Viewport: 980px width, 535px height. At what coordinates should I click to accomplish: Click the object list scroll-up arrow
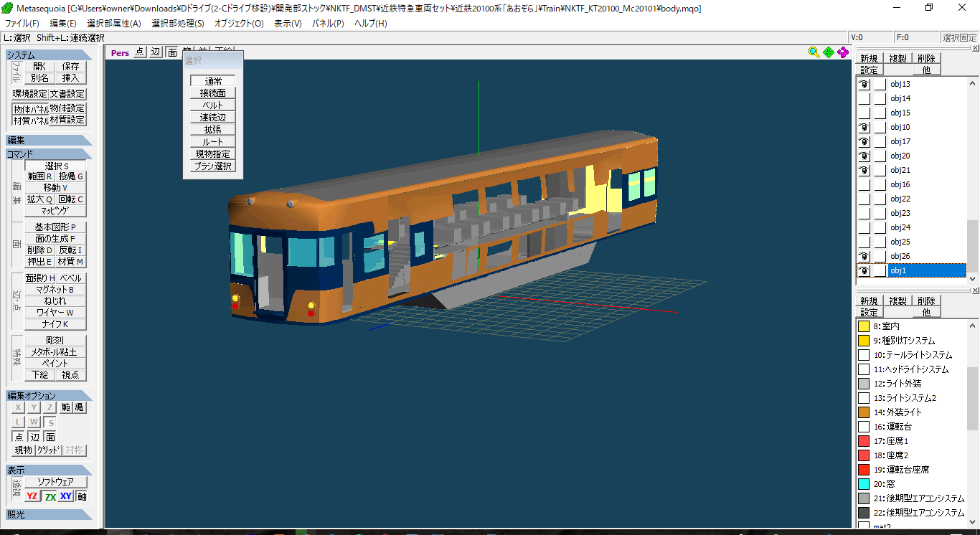(x=973, y=83)
